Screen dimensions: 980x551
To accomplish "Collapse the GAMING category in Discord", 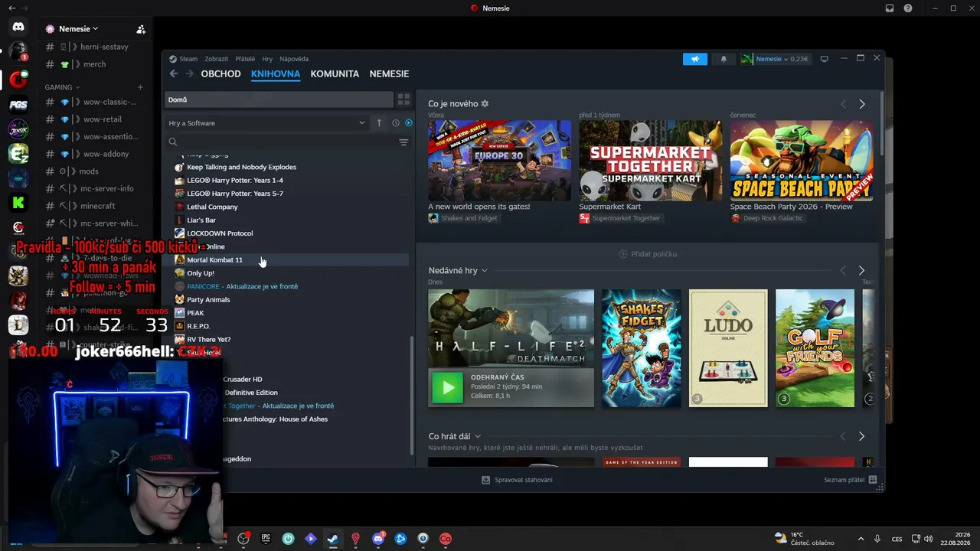I will click(62, 87).
